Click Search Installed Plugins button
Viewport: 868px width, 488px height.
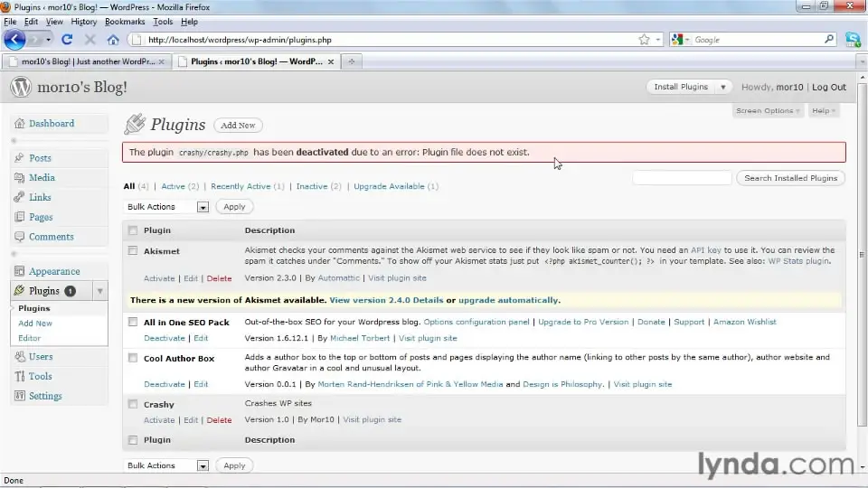[x=790, y=178]
